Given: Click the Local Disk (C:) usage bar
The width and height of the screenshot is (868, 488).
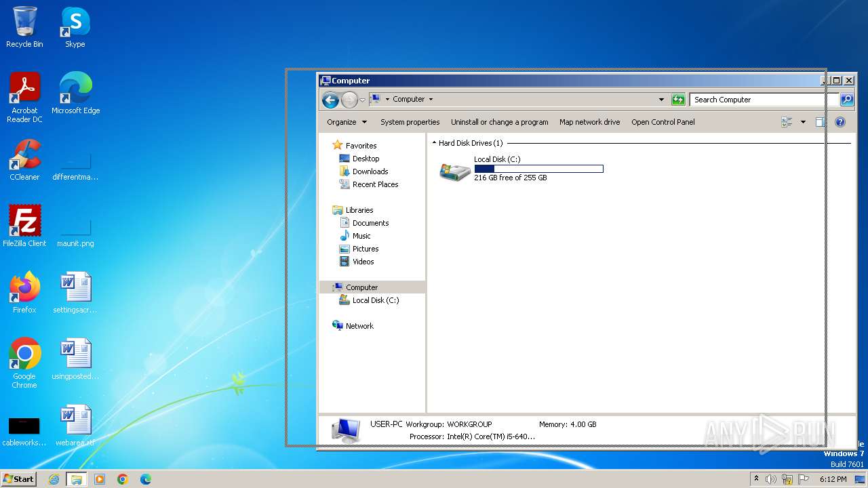Looking at the screenshot, I should point(538,169).
